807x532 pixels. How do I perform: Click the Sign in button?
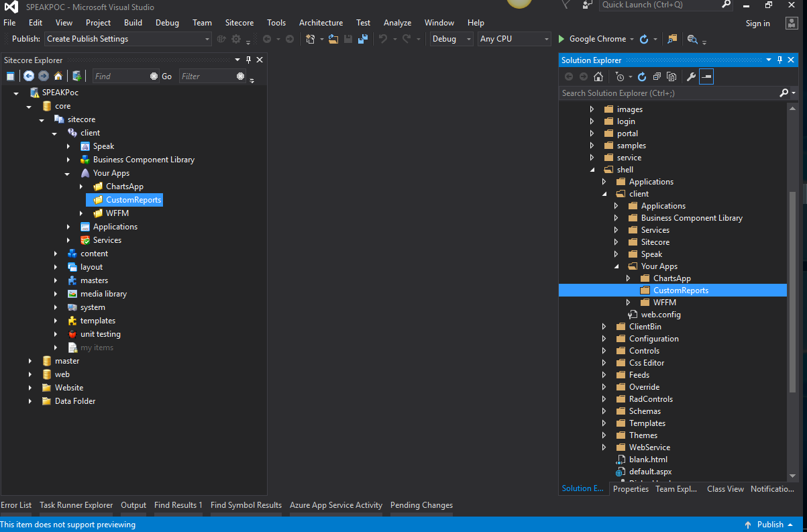point(757,23)
